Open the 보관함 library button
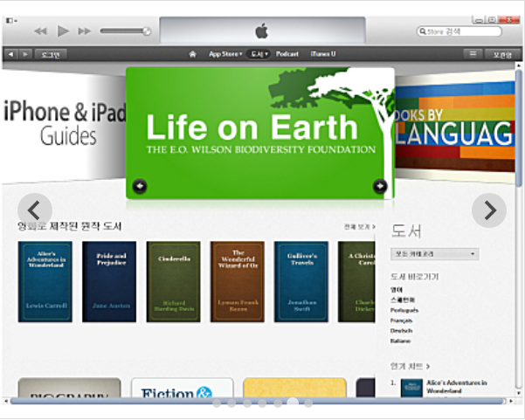 tap(502, 54)
